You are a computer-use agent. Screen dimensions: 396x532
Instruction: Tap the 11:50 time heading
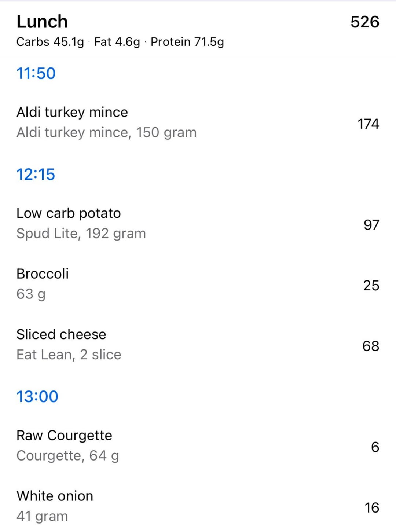coord(36,73)
